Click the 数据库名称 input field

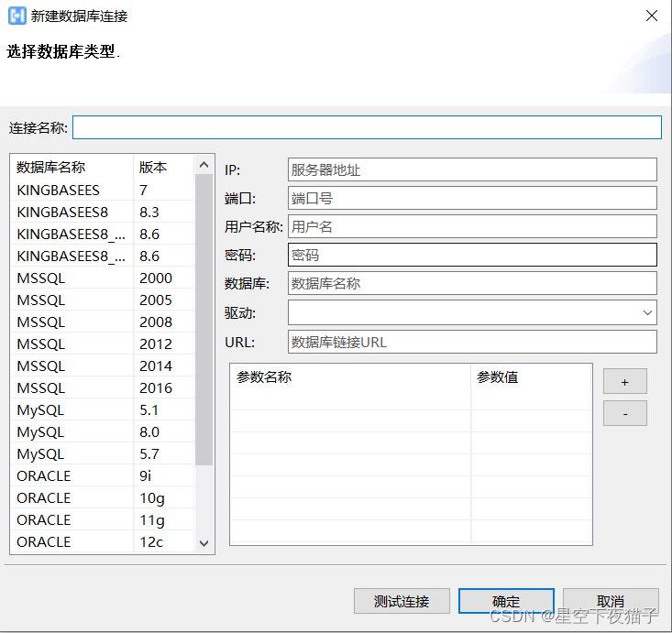click(472, 283)
